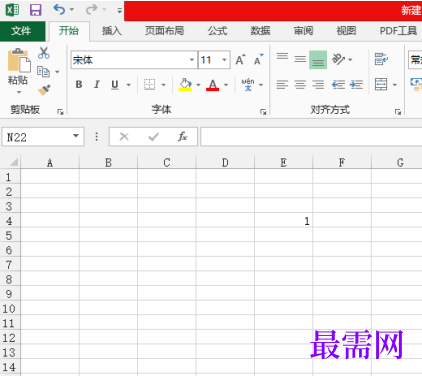Open the 页面布局 tab

(x=164, y=31)
